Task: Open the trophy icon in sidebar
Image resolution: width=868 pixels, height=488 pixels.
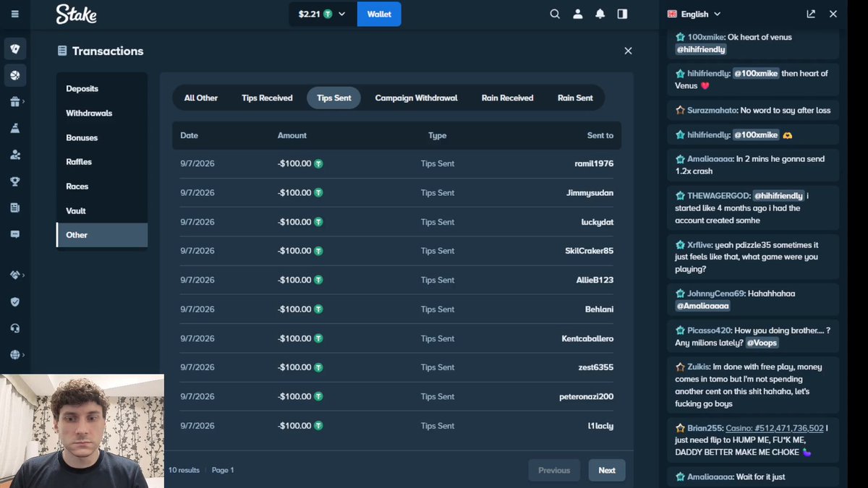Action: pos(15,181)
